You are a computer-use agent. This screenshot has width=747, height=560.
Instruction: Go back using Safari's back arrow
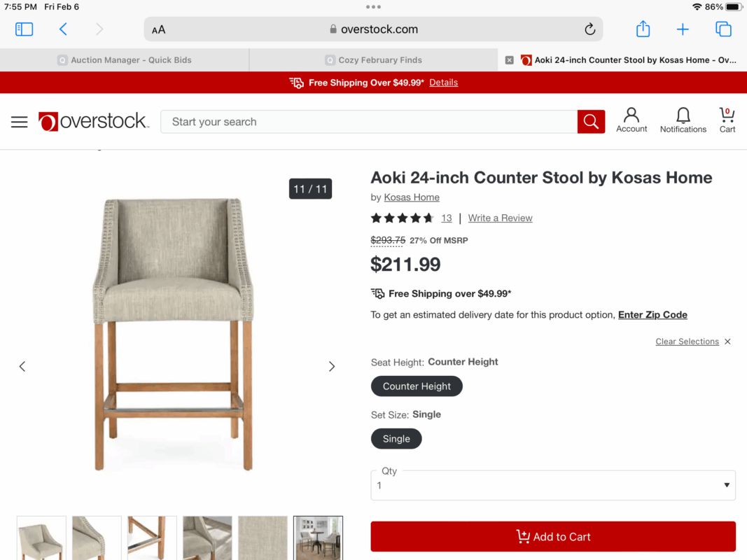(x=63, y=29)
